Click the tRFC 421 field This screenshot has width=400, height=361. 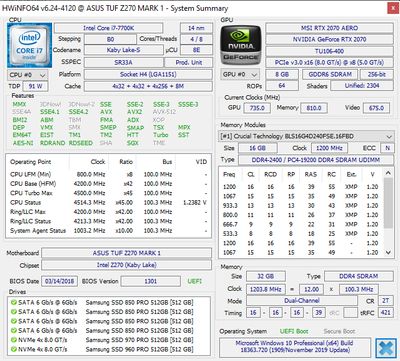385,313
